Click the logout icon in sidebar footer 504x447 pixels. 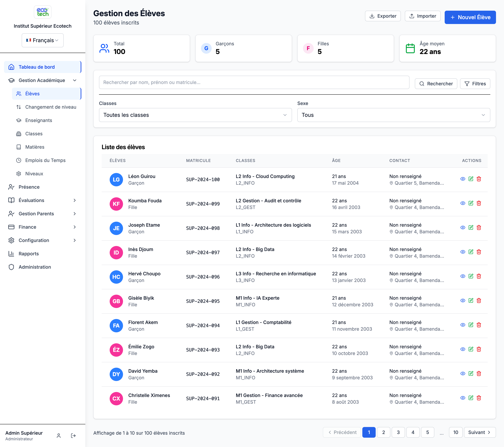tap(73, 436)
